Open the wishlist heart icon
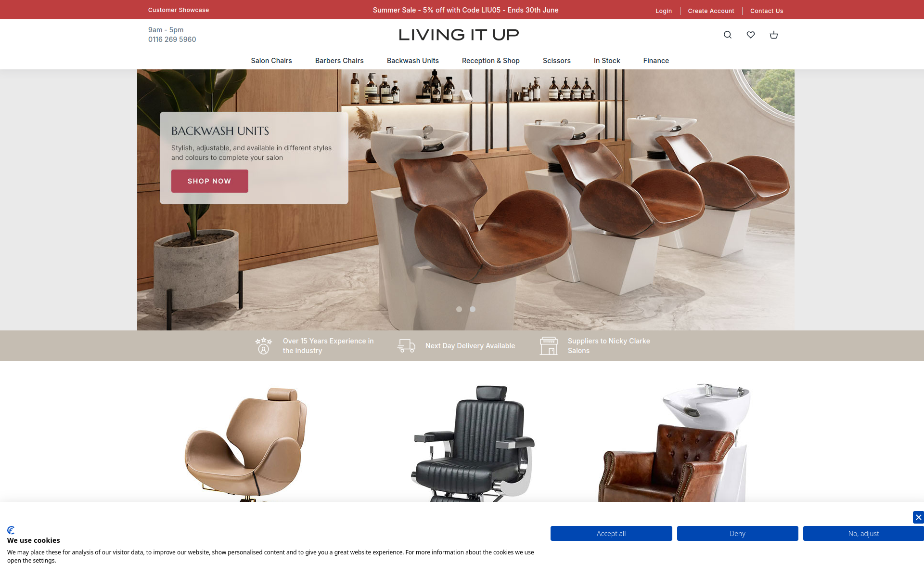The width and height of the screenshot is (924, 578). (x=751, y=35)
